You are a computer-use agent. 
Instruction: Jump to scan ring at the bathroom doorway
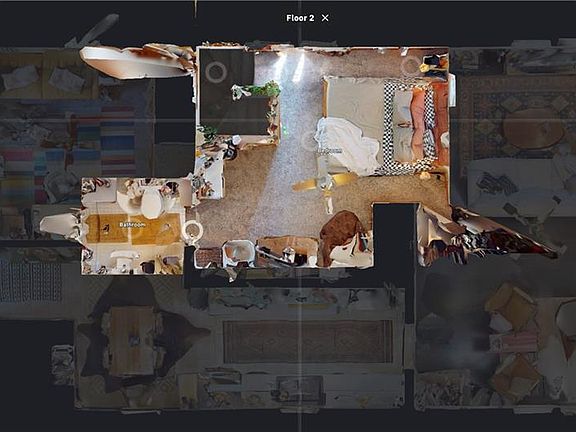tap(191, 230)
